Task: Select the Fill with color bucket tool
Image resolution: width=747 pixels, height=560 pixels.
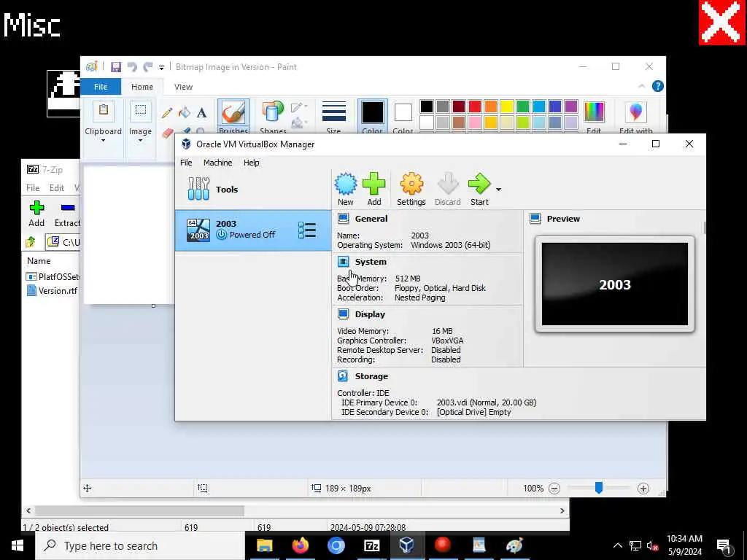Action: [x=185, y=113]
